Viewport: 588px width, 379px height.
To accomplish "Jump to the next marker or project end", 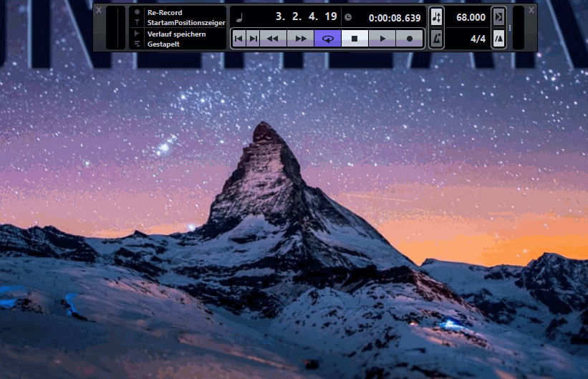I will [x=254, y=39].
